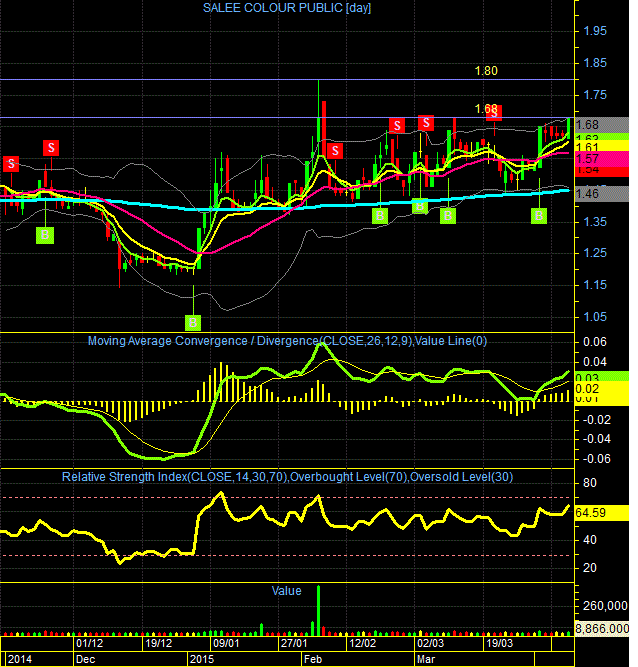The image size is (638, 667).
Task: Click the 2014 year label on the time axis
Action: pos(20,659)
